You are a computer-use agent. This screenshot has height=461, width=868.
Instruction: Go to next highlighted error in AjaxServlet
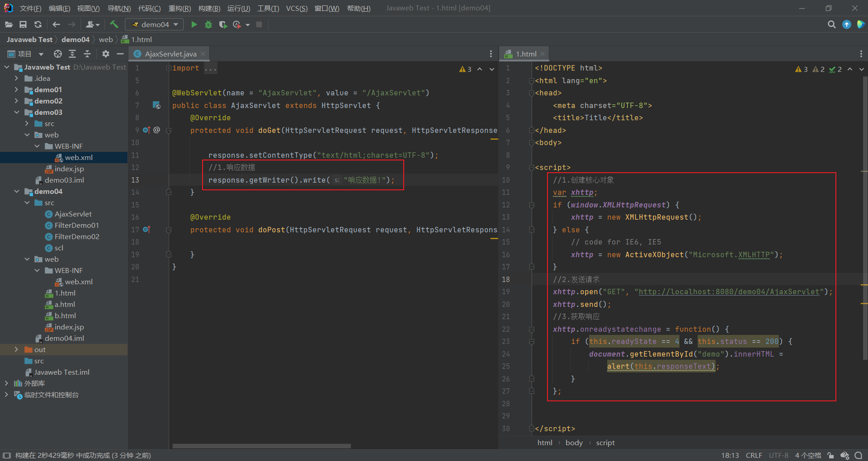pos(492,69)
